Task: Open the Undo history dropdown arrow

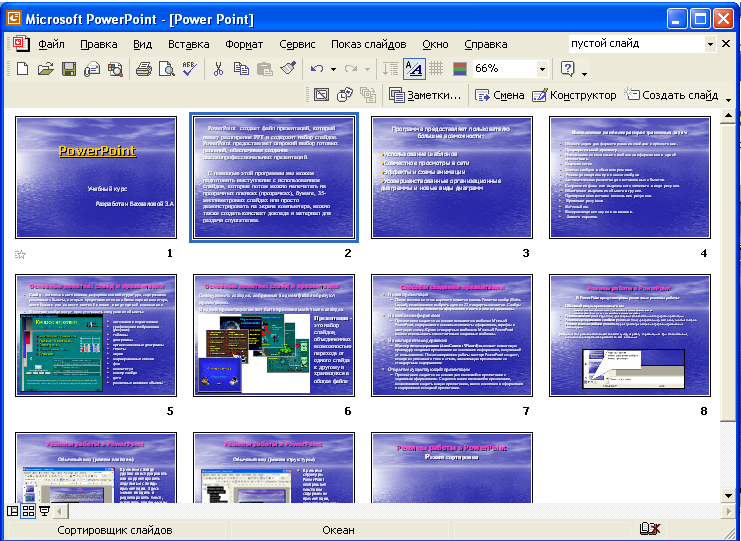Action: click(333, 69)
